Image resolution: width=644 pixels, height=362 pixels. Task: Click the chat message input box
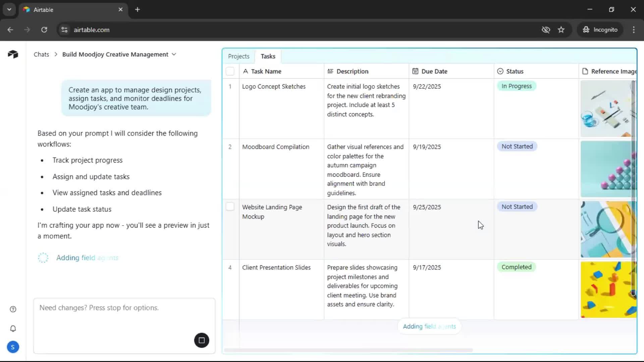(124, 326)
